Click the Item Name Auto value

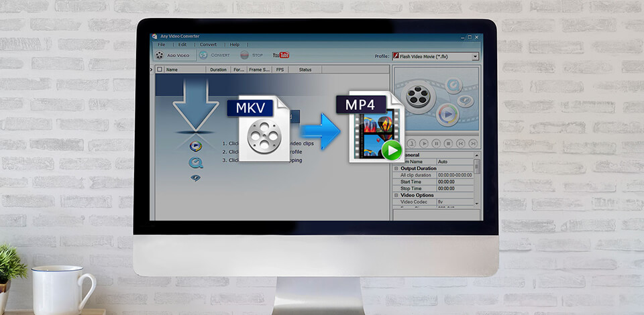tap(455, 162)
